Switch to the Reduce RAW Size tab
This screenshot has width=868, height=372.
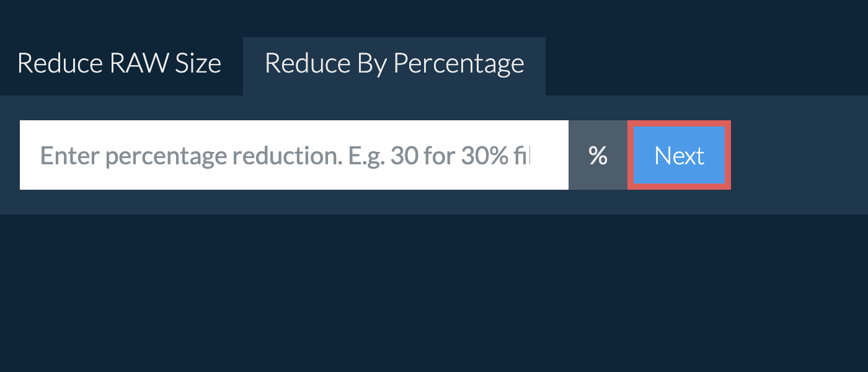[x=119, y=64]
